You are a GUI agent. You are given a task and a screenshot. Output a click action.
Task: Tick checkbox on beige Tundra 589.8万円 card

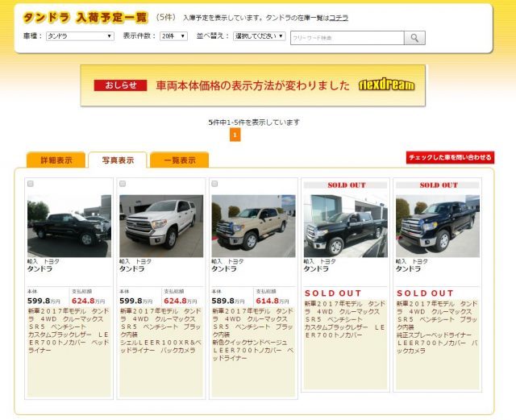point(215,184)
